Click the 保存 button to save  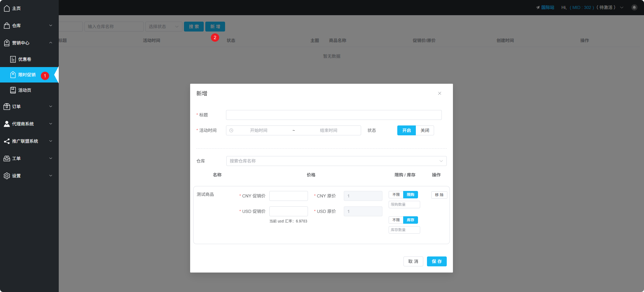[437, 261]
